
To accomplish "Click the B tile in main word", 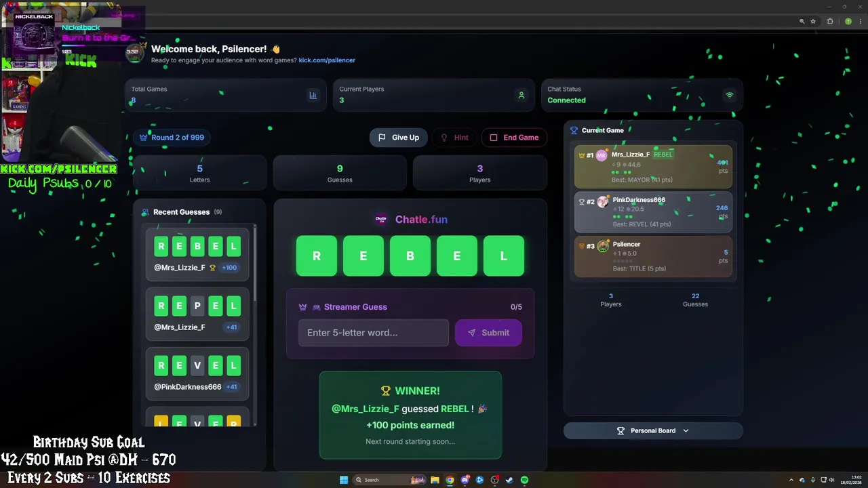I will [410, 256].
